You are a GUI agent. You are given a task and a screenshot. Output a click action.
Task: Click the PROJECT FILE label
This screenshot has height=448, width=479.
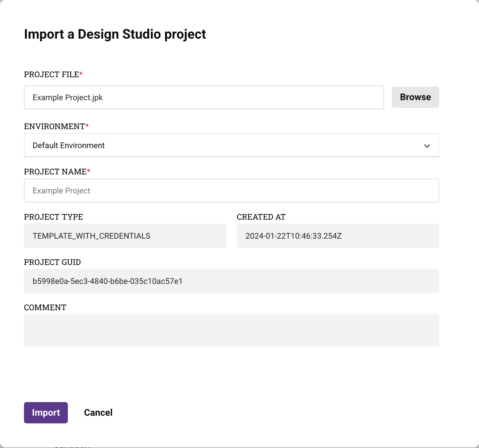[x=52, y=75]
